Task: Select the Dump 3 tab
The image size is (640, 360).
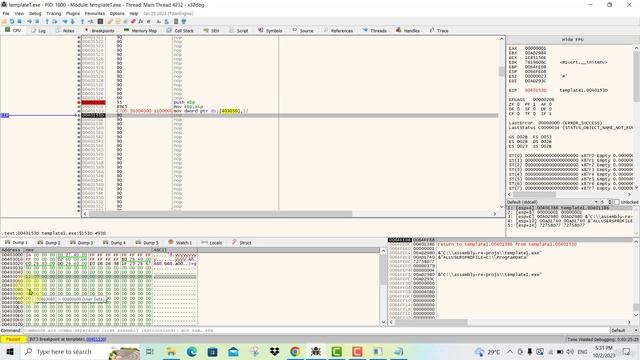Action: pyautogui.click(x=82, y=242)
